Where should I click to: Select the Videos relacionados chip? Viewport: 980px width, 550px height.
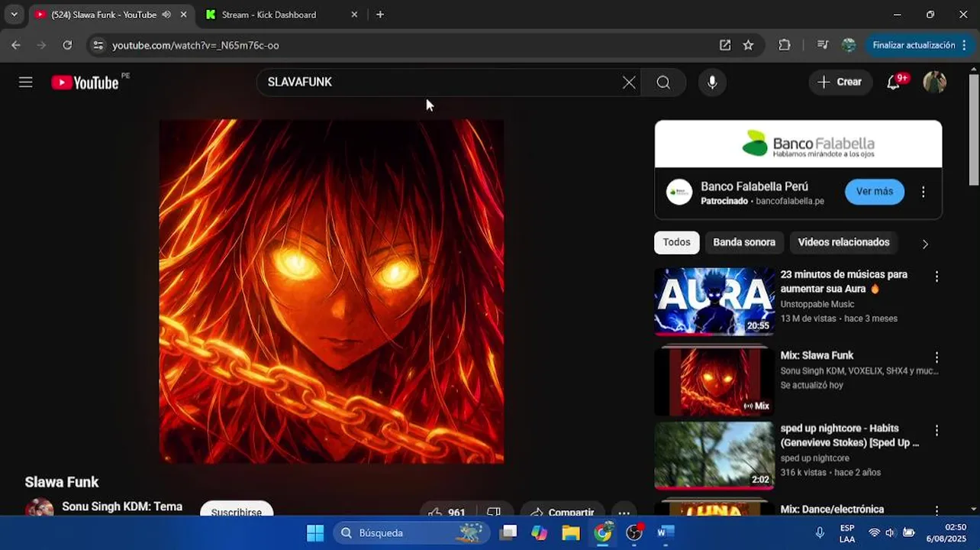tap(843, 242)
